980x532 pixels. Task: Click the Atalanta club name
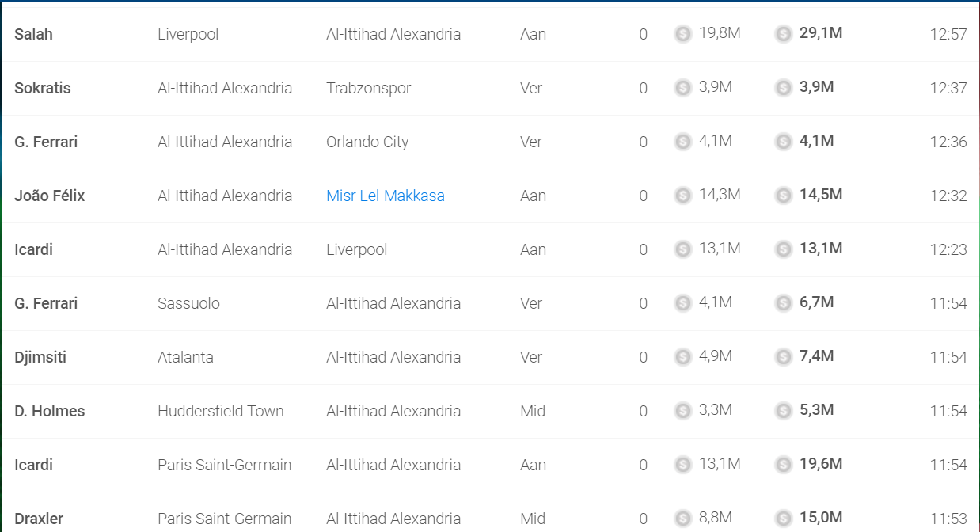click(186, 357)
